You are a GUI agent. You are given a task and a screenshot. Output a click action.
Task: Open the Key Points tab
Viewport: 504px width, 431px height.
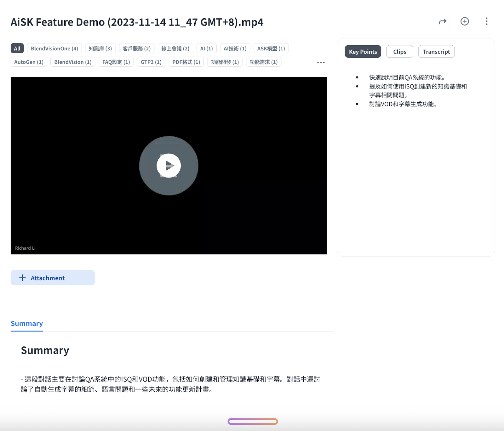point(363,52)
